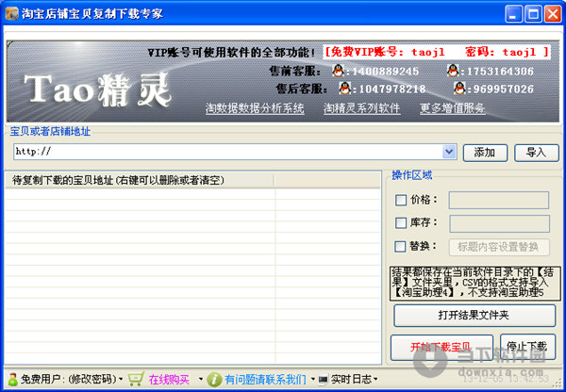Maximize the window
566x392 pixels.
pyautogui.click(x=534, y=14)
